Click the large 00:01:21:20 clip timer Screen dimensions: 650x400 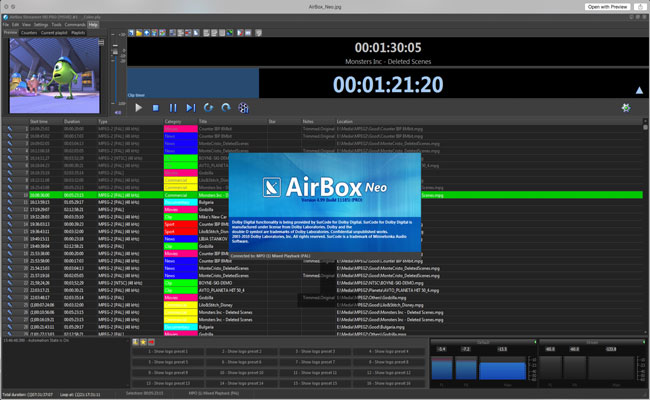pos(388,85)
